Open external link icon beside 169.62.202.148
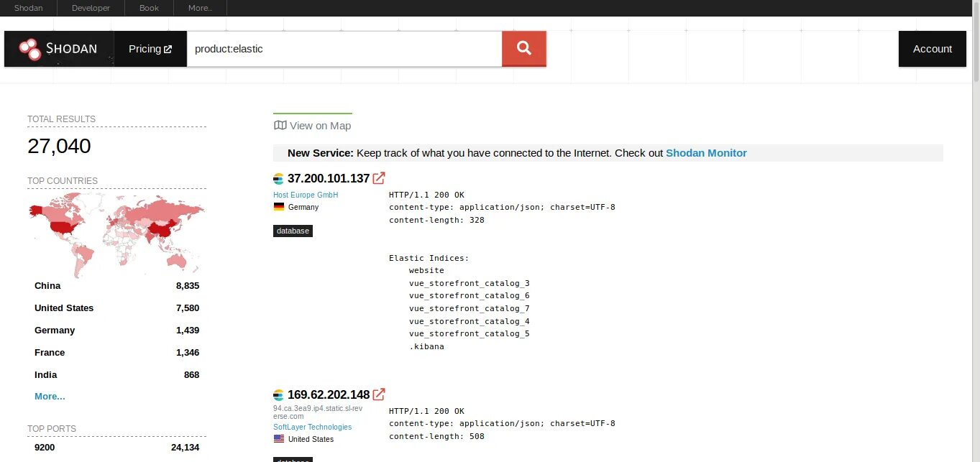This screenshot has height=462, width=980. tap(379, 394)
